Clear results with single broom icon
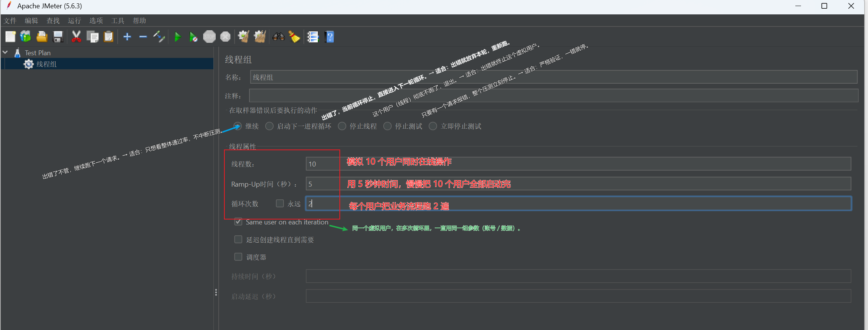Screen dimensions: 868x330 pos(243,37)
